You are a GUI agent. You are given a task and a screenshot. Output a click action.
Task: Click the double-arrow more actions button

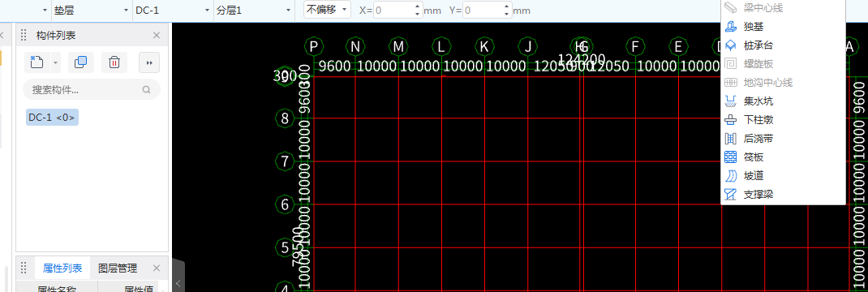pyautogui.click(x=149, y=62)
